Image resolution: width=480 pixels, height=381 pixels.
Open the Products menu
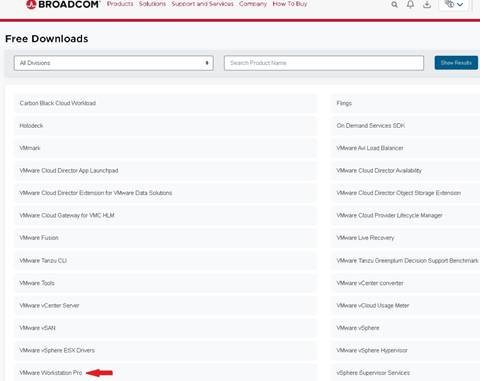coord(120,4)
